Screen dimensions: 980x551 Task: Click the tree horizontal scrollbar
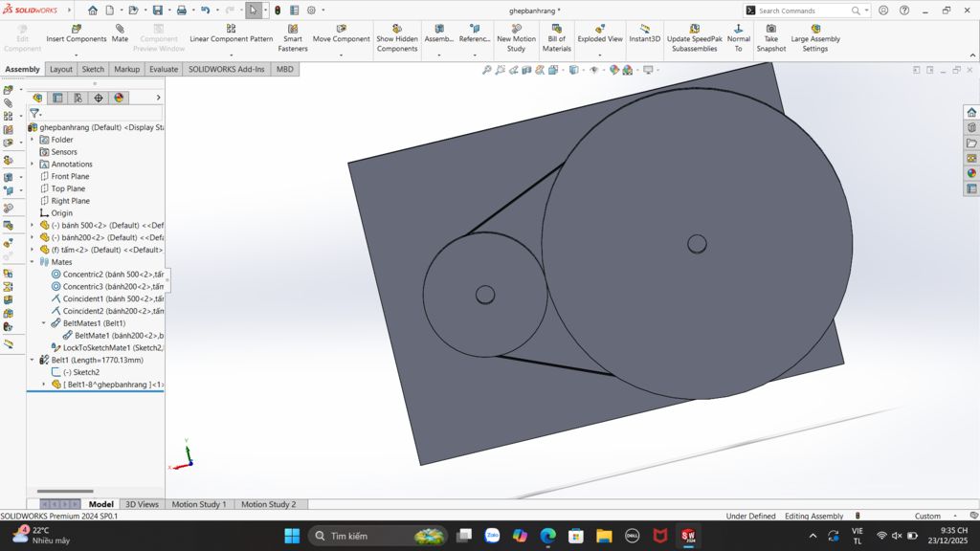click(x=65, y=491)
